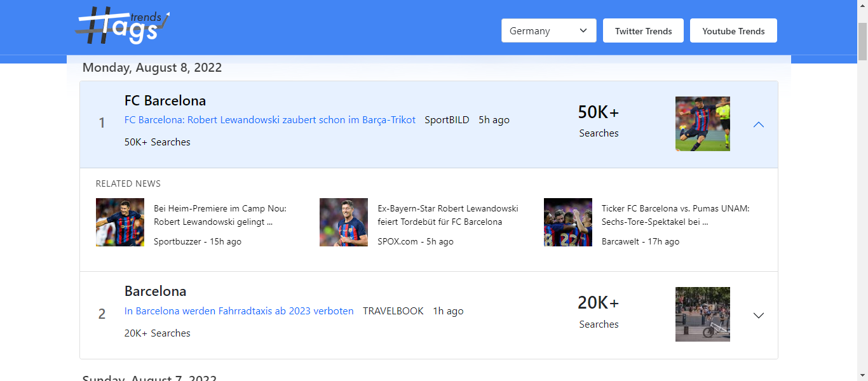Open the Lewandowski Barça-Trikot article link

pos(270,120)
